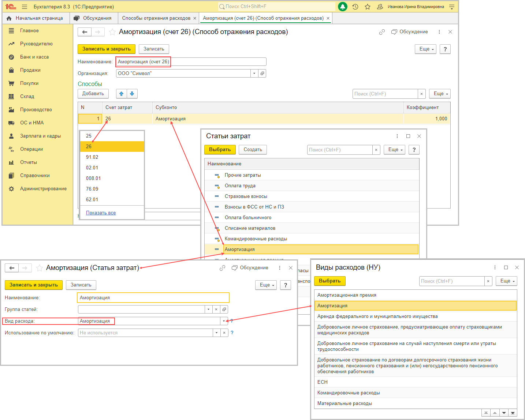Open Еще menu in Статьи затрат window
The height and width of the screenshot is (420, 525).
pos(394,150)
